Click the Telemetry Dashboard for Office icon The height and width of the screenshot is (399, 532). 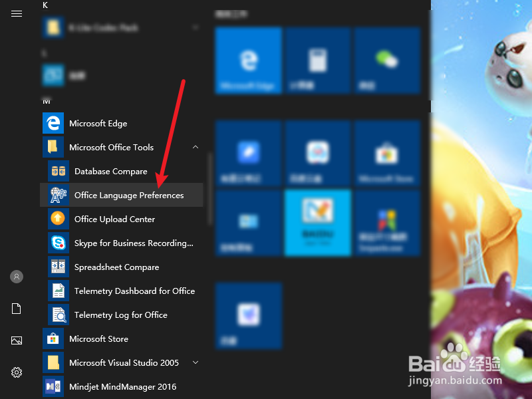pos(59,291)
